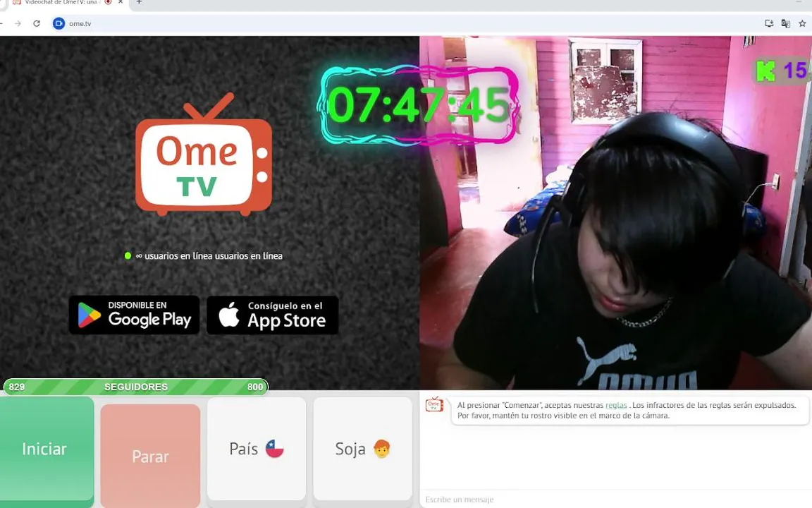This screenshot has width=812, height=508.
Task: Click the webcam video feed
Action: point(615,212)
